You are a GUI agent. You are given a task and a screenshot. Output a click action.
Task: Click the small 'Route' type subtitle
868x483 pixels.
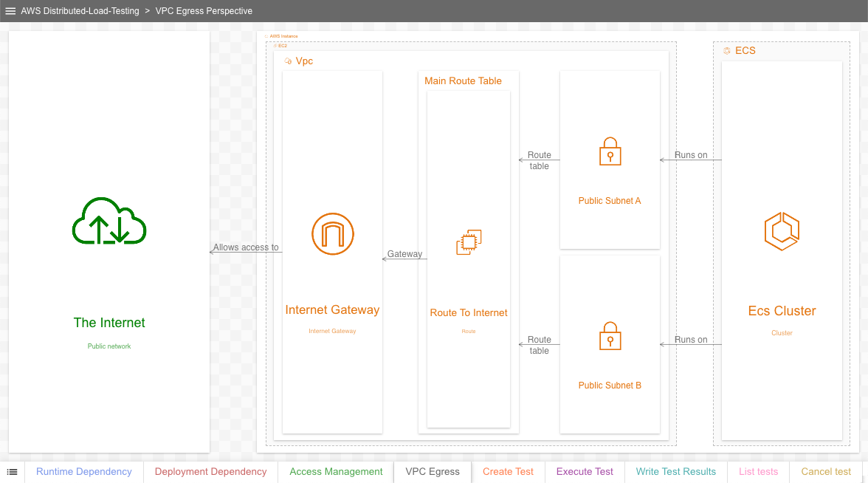468,331
